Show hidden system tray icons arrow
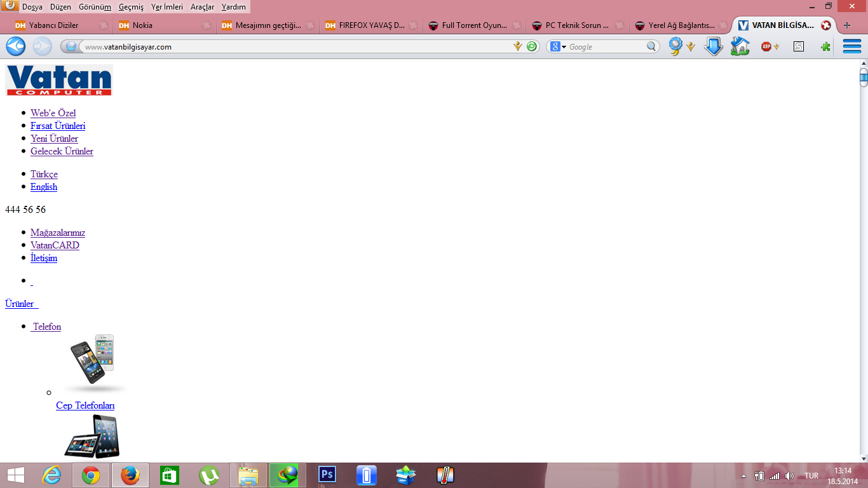The image size is (868, 488). (x=744, y=476)
